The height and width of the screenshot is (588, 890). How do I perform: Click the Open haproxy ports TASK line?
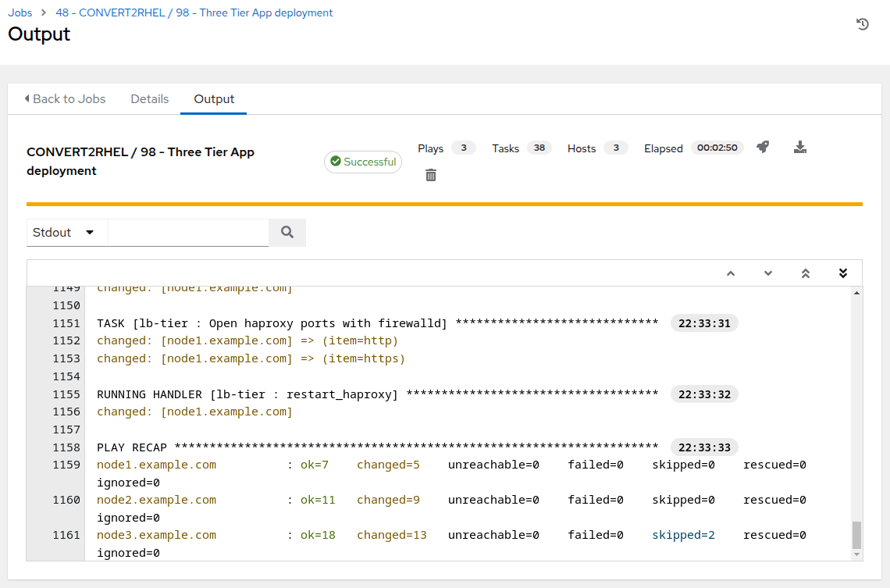(377, 323)
